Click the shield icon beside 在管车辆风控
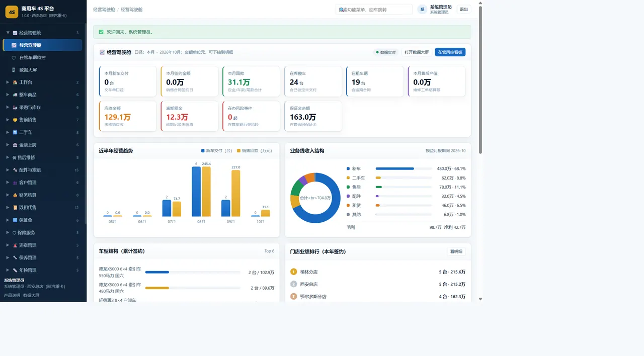The height and width of the screenshot is (356, 644). coord(14,57)
